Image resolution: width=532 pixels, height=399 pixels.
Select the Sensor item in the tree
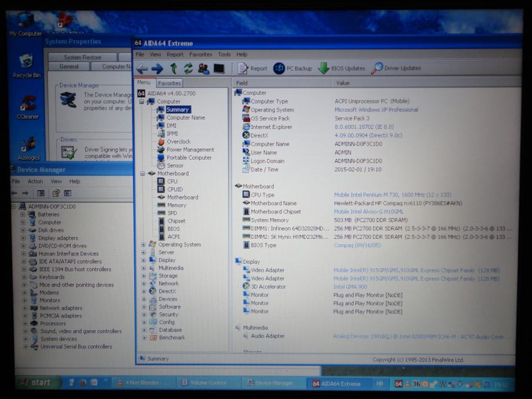175,165
